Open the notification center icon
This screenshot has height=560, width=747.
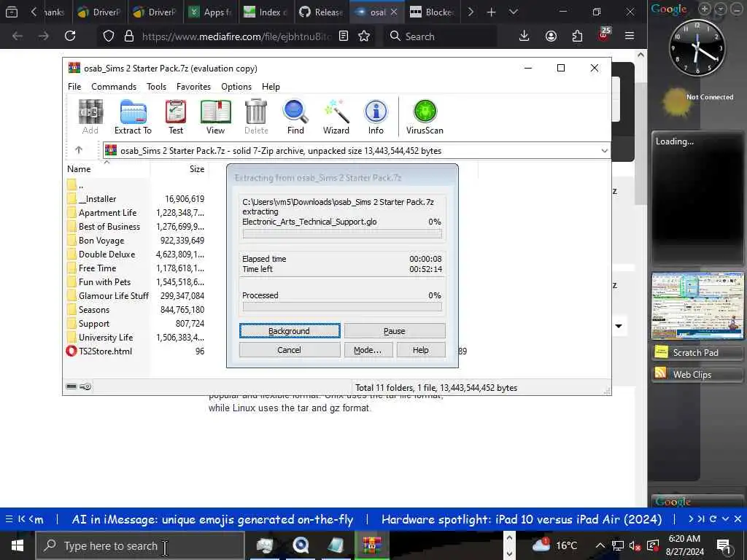[724, 545]
